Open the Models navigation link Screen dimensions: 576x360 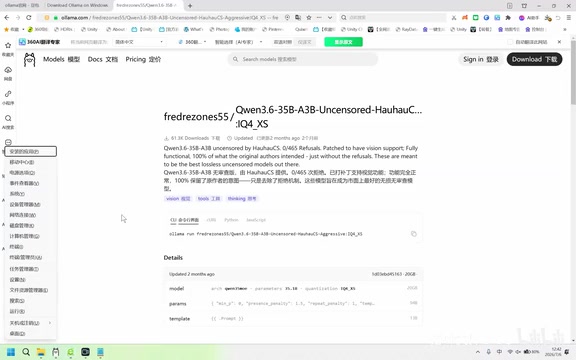click(61, 59)
